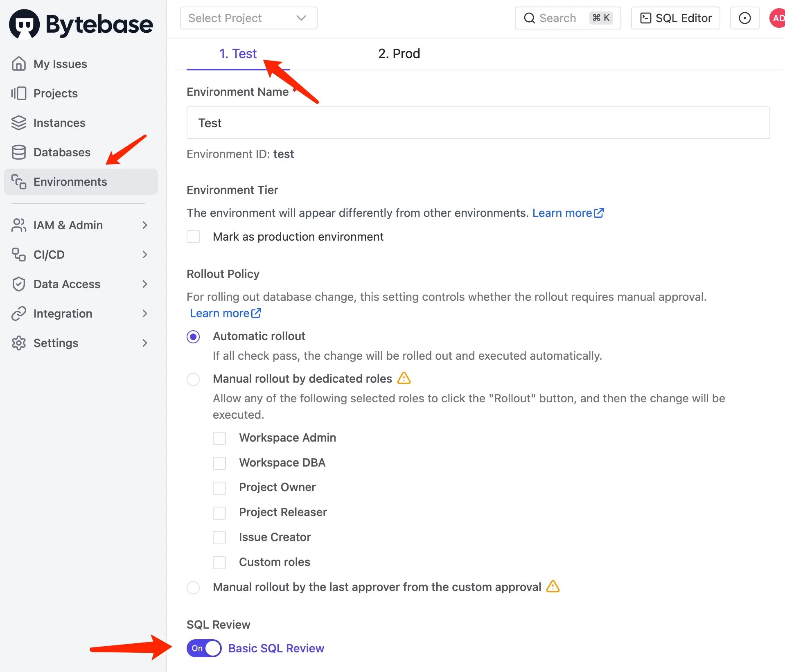Screen dimensions: 785x672
Task: Click the Settings gear icon
Action: tap(19, 343)
